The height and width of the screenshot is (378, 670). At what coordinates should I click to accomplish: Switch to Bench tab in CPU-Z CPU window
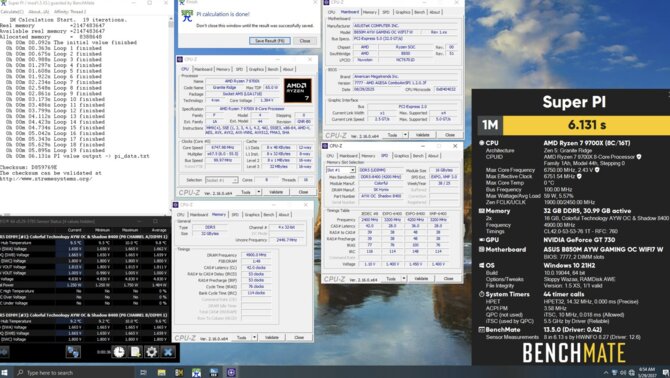coord(273,69)
